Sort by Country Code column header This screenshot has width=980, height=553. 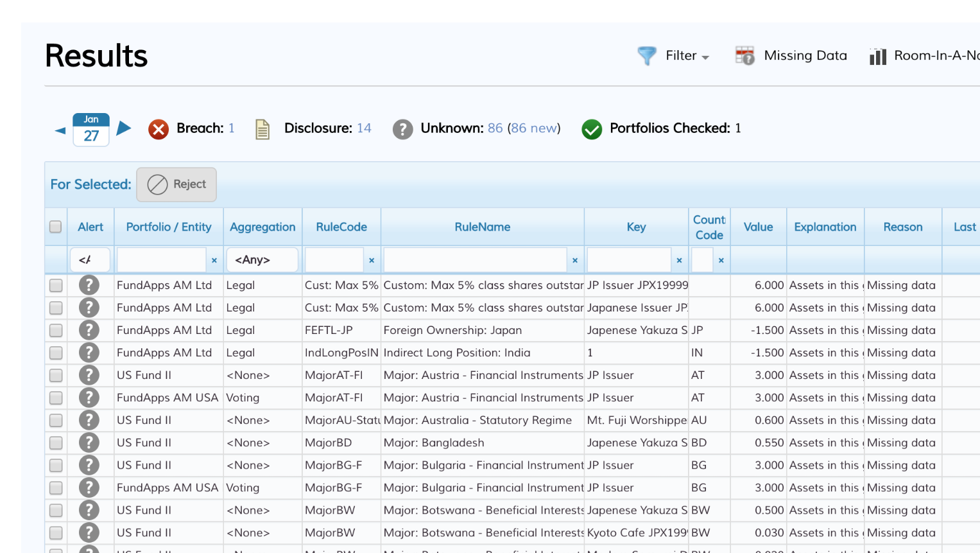709,227
